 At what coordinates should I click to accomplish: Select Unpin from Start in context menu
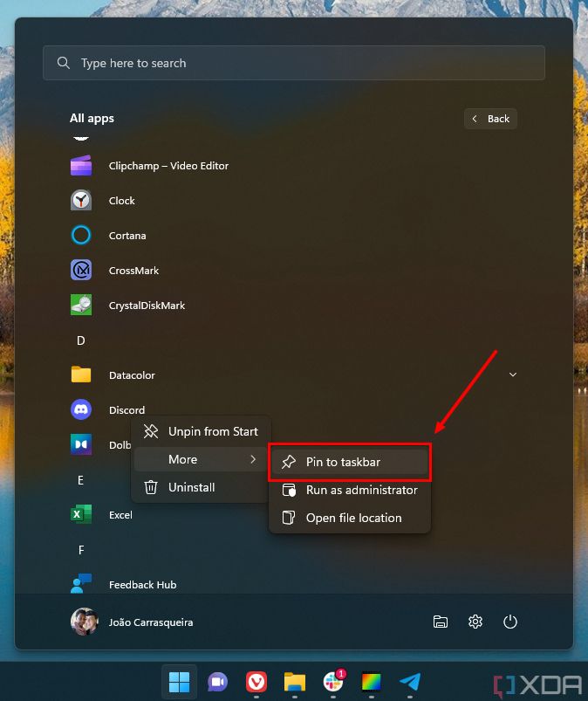click(x=201, y=431)
